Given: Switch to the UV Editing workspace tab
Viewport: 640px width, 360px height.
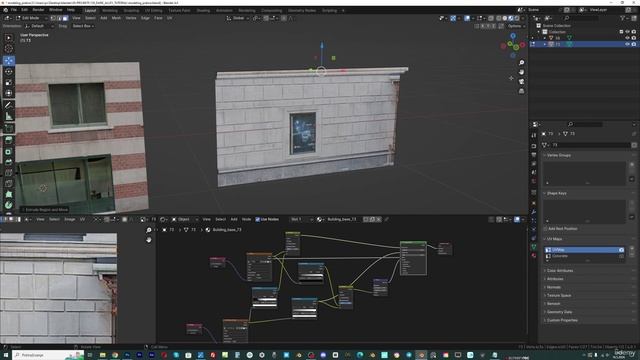Looking at the screenshot, I should [153, 11].
